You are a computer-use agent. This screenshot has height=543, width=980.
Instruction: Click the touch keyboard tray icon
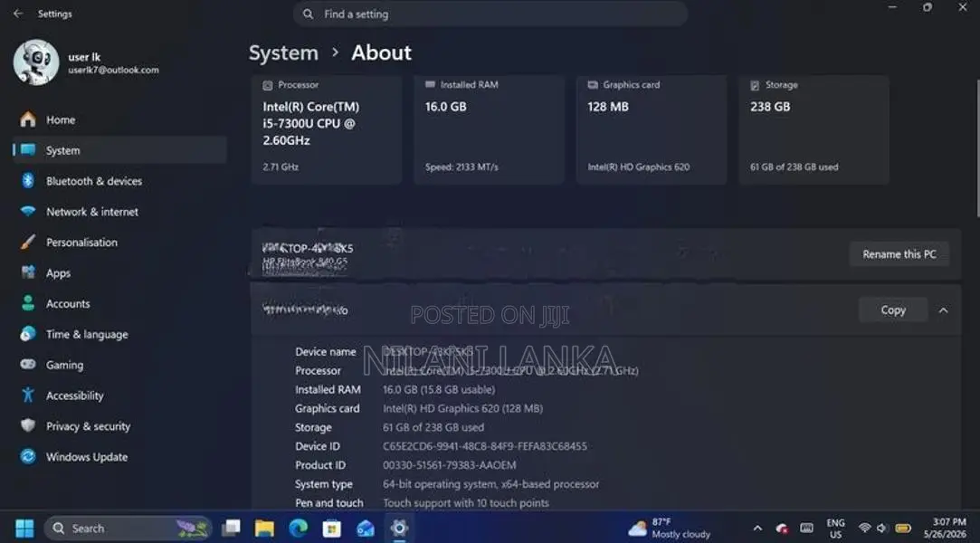(x=807, y=528)
